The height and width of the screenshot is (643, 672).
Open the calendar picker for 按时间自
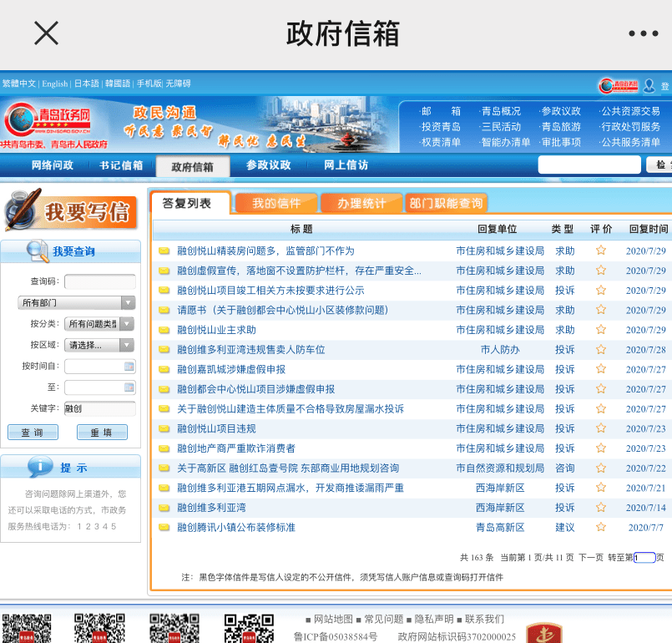click(x=129, y=366)
